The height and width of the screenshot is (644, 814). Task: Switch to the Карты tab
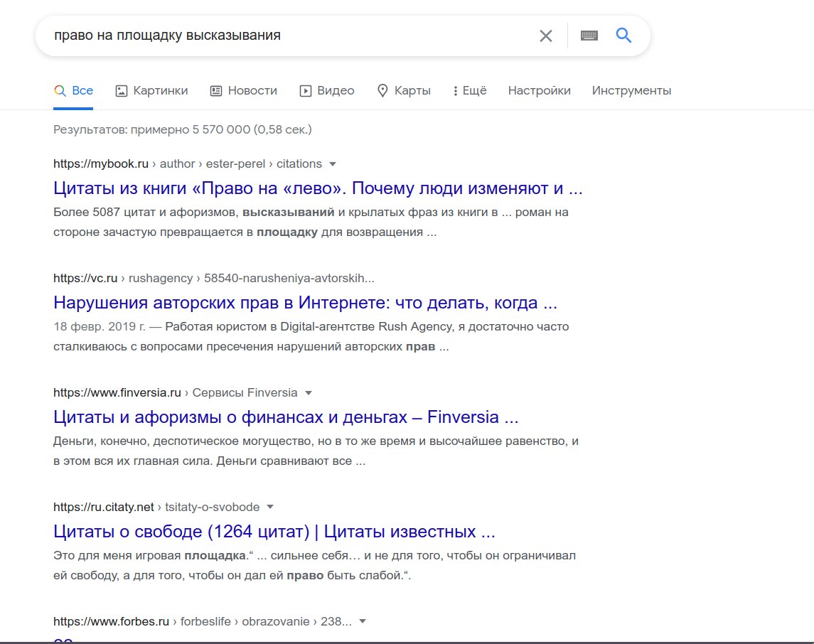[x=404, y=91]
